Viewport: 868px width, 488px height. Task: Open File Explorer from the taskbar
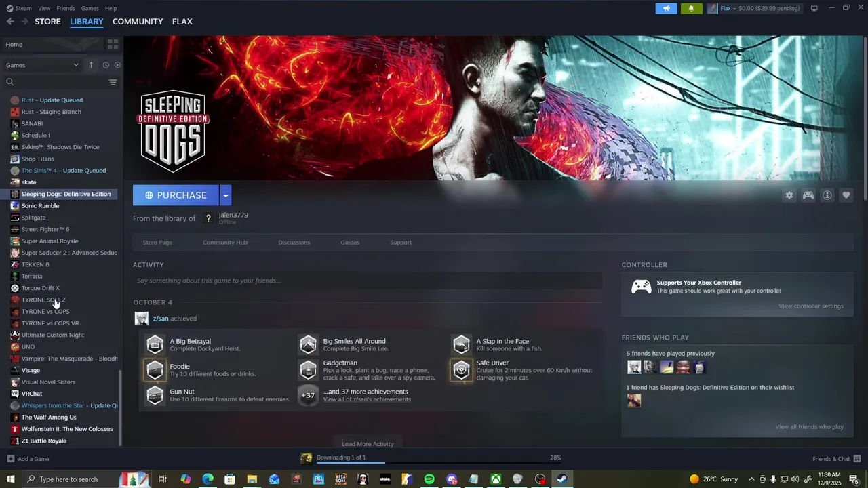[x=252, y=479]
